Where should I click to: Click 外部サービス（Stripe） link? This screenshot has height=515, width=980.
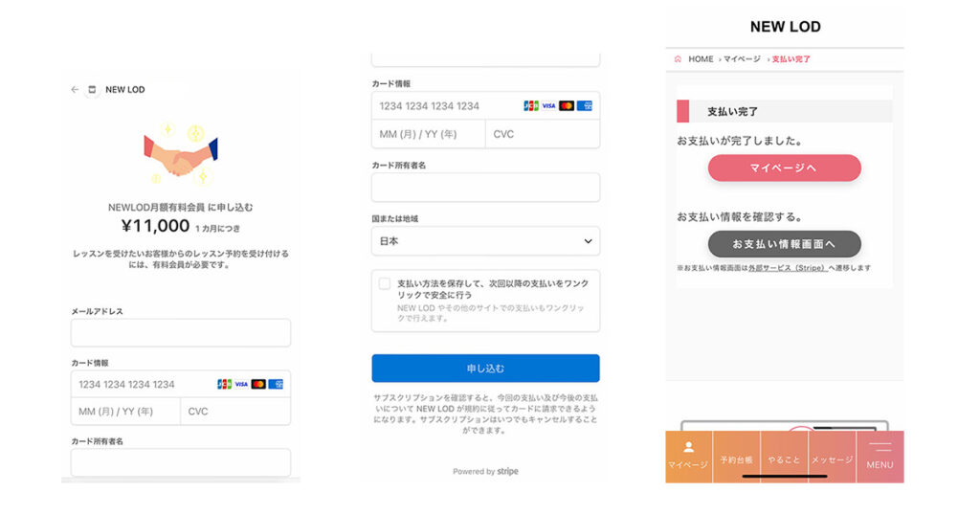(789, 267)
